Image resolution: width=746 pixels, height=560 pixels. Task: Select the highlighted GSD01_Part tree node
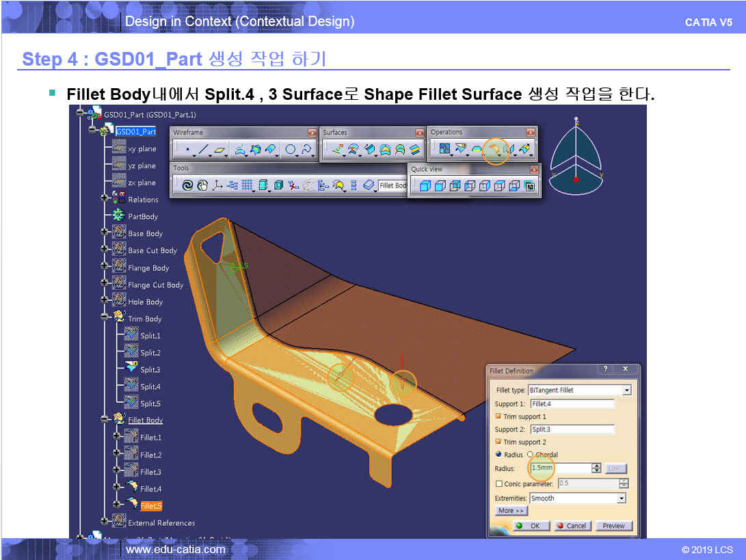pos(136,132)
